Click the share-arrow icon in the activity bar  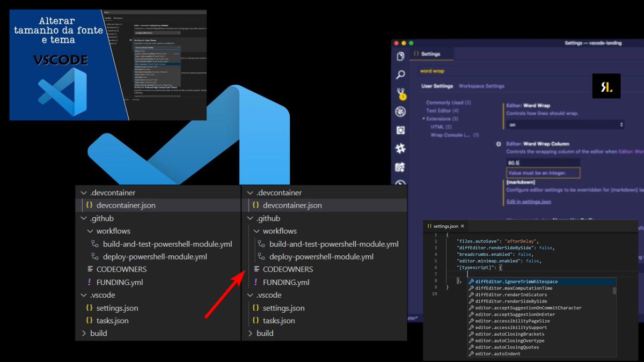coord(400,167)
